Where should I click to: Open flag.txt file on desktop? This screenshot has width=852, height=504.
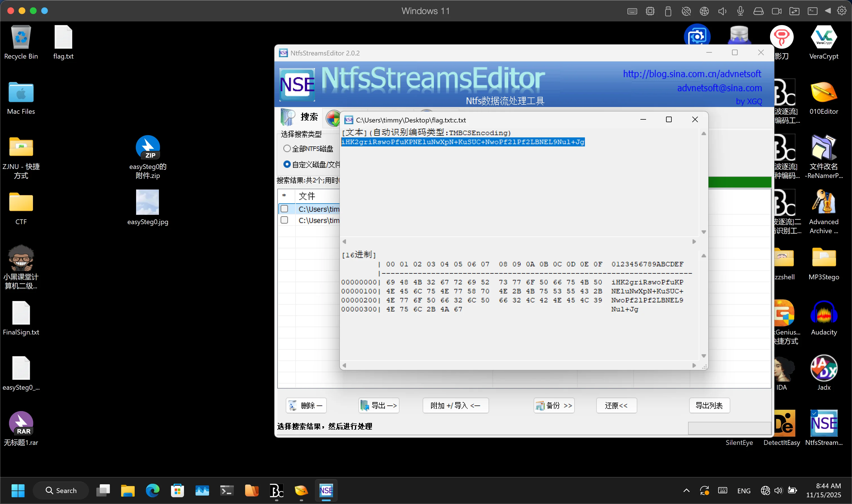[63, 37]
